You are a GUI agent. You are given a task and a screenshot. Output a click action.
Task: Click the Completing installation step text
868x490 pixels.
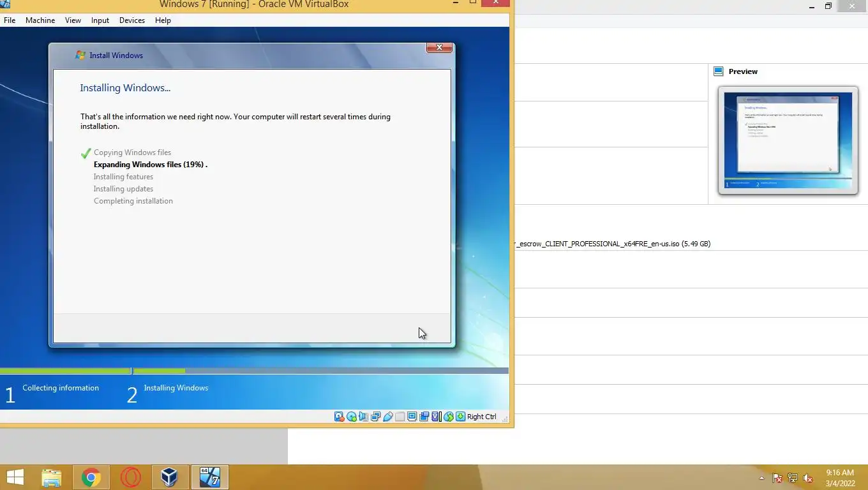click(133, 201)
